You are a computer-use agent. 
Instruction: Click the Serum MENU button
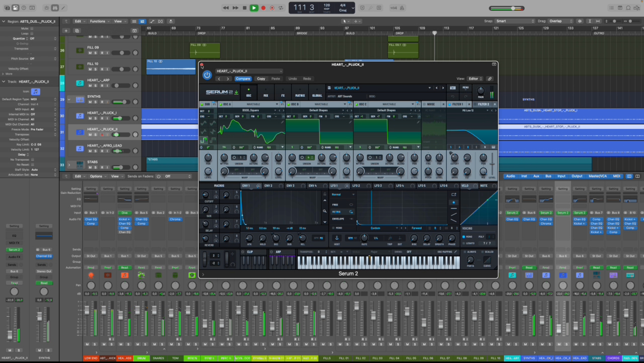pyautogui.click(x=465, y=88)
